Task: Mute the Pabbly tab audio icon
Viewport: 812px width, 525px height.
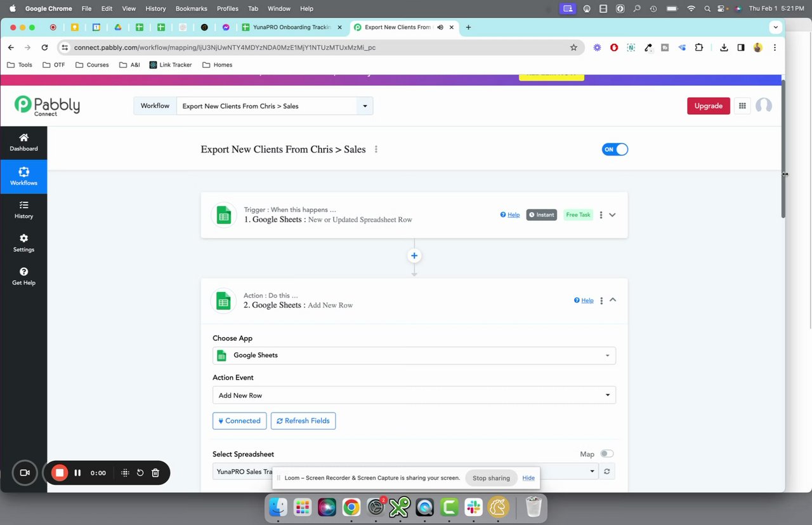Action: point(440,27)
